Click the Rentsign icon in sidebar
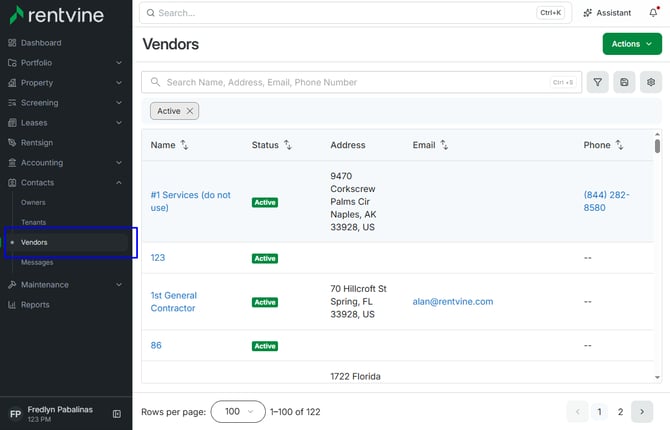The height and width of the screenshot is (430, 670). [12, 143]
